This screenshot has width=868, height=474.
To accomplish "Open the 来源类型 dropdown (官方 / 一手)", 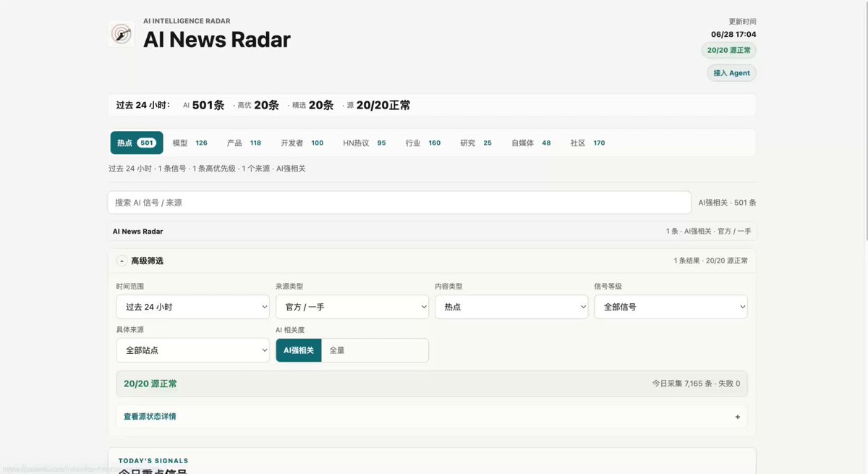I will coord(352,307).
